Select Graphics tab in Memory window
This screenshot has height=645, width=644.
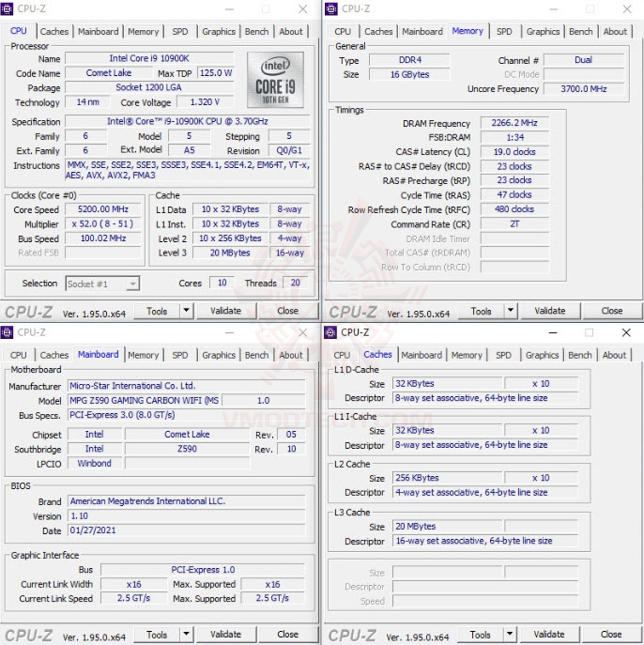(x=543, y=31)
